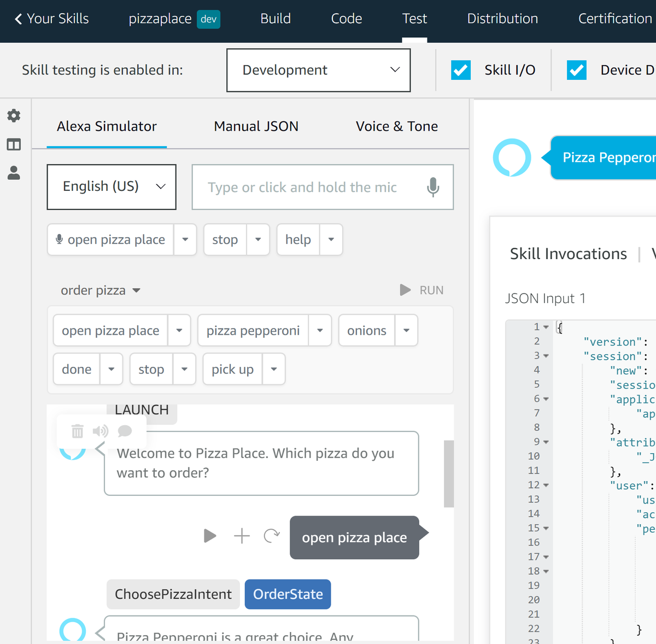Screen dimensions: 656x644
Task: Click the pizzaplace skill name
Action: [x=160, y=19]
